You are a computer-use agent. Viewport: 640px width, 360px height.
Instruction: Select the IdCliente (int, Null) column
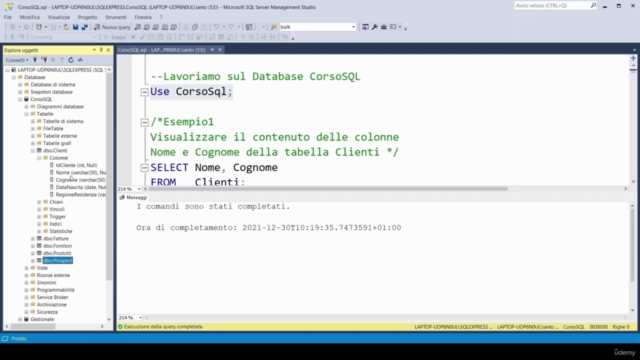coord(76,165)
